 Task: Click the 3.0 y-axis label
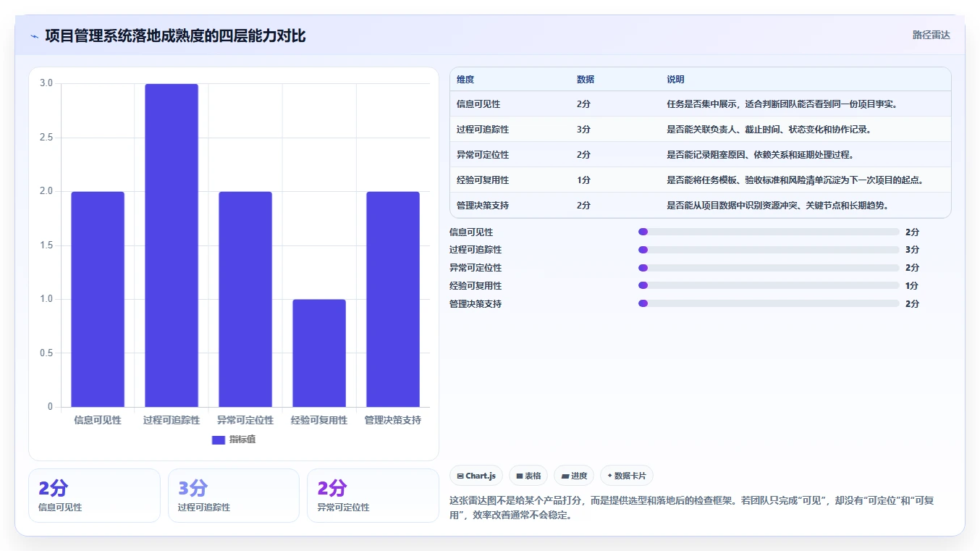[46, 83]
